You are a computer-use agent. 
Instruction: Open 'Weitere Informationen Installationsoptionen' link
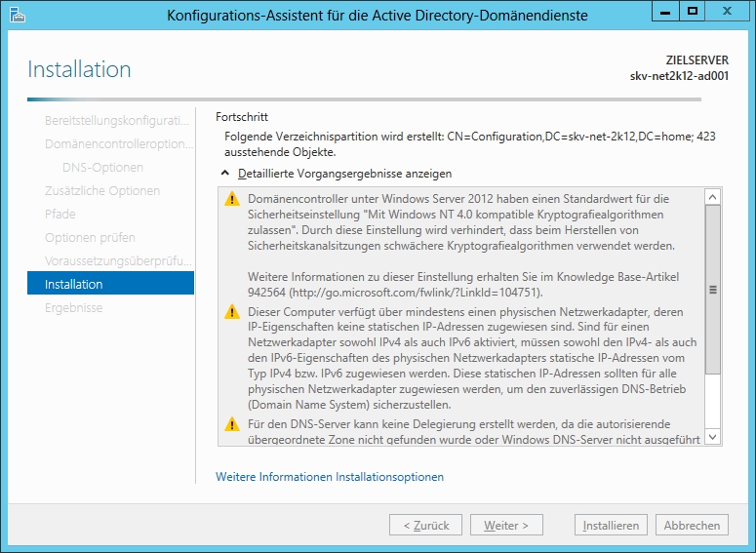(x=330, y=477)
